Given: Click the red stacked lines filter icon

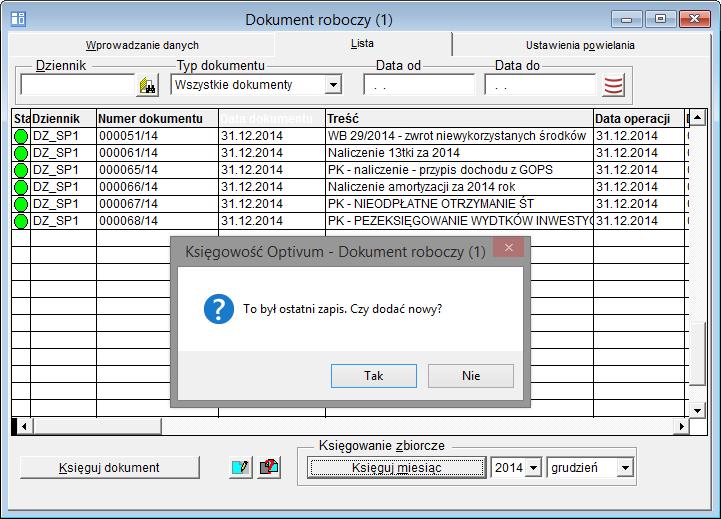Looking at the screenshot, I should click(x=613, y=85).
